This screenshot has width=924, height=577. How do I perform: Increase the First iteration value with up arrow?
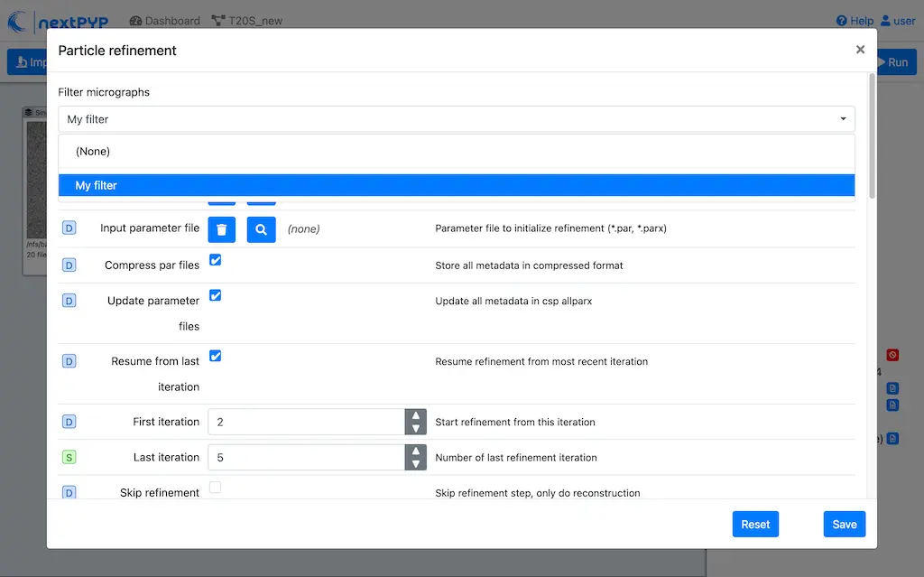pos(415,415)
